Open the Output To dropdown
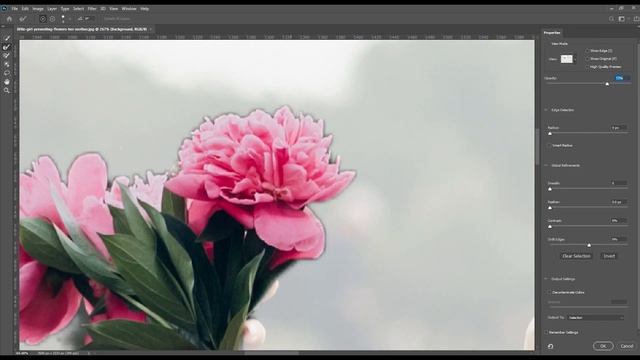 click(596, 318)
